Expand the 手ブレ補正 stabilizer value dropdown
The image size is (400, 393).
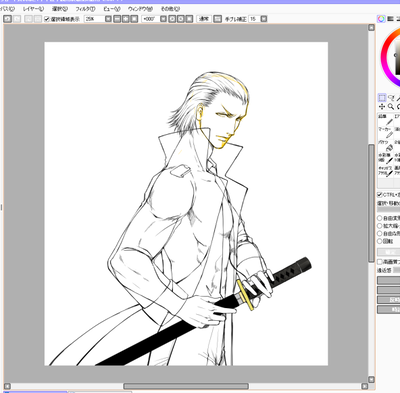point(264,19)
